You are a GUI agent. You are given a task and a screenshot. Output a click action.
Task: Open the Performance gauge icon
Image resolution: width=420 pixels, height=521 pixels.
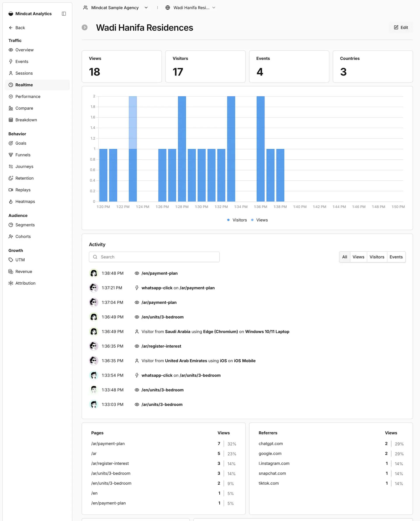click(x=11, y=96)
